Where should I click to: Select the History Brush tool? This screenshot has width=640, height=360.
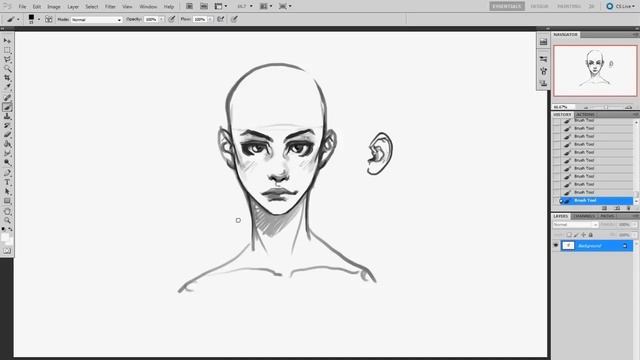click(x=7, y=126)
